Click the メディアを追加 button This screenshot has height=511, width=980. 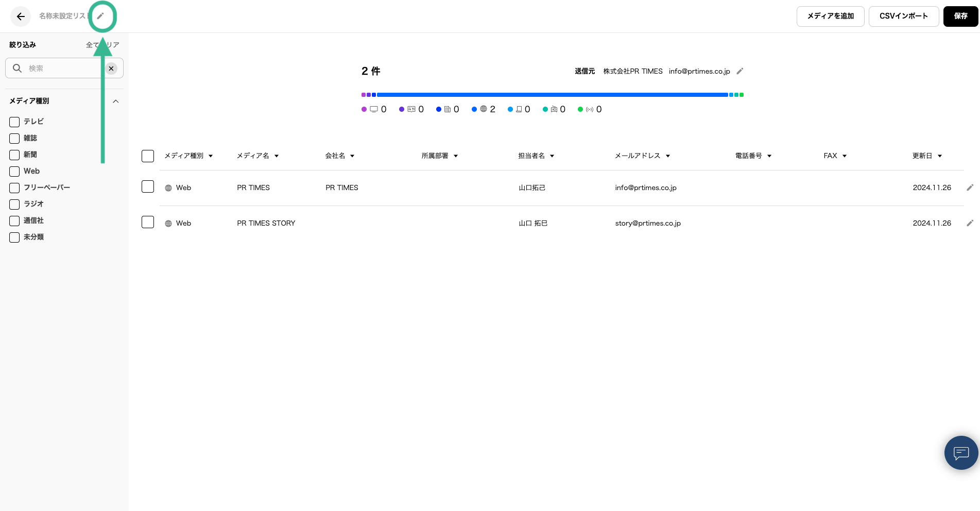[x=830, y=16]
